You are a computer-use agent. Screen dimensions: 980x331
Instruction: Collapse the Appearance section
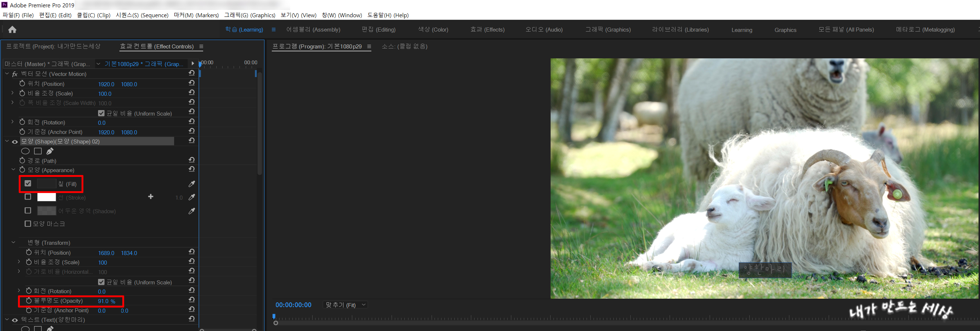(x=13, y=170)
